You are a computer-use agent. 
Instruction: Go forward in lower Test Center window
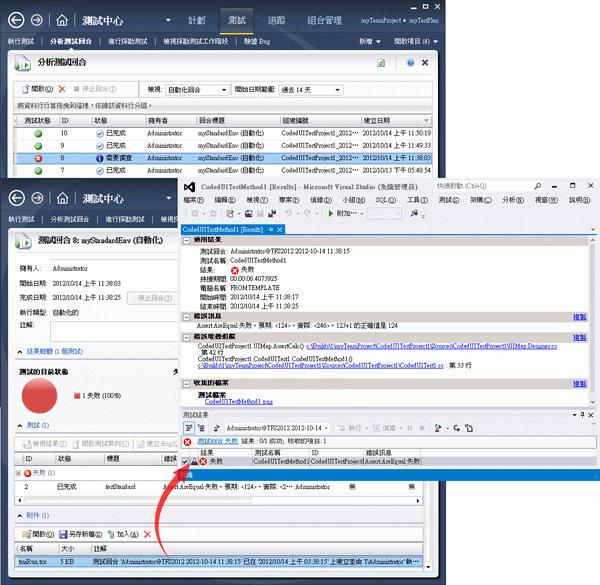(37, 198)
